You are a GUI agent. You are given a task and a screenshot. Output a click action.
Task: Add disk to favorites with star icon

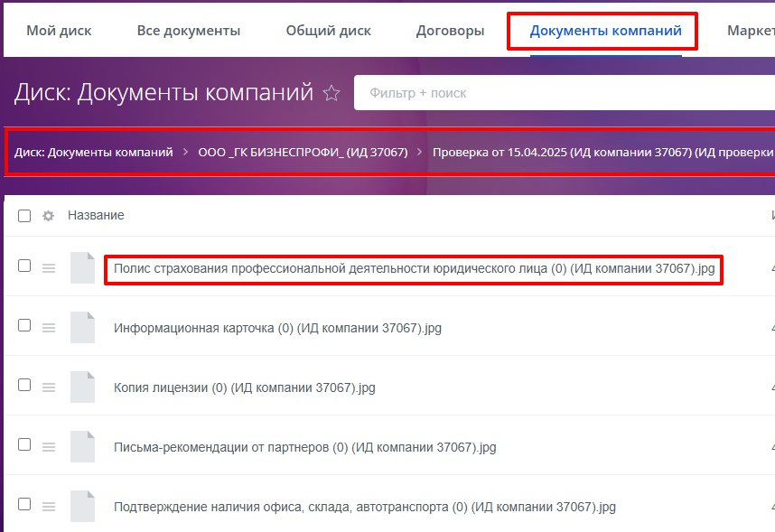click(x=331, y=93)
